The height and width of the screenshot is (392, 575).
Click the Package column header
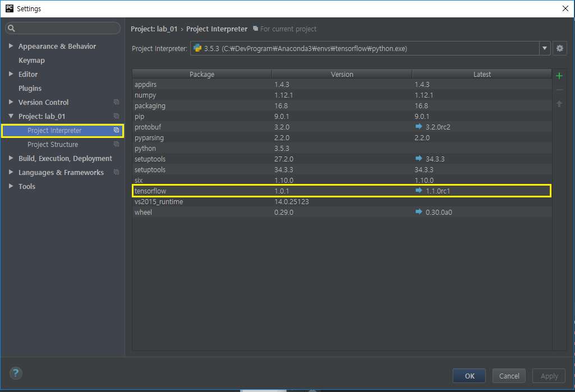point(202,74)
